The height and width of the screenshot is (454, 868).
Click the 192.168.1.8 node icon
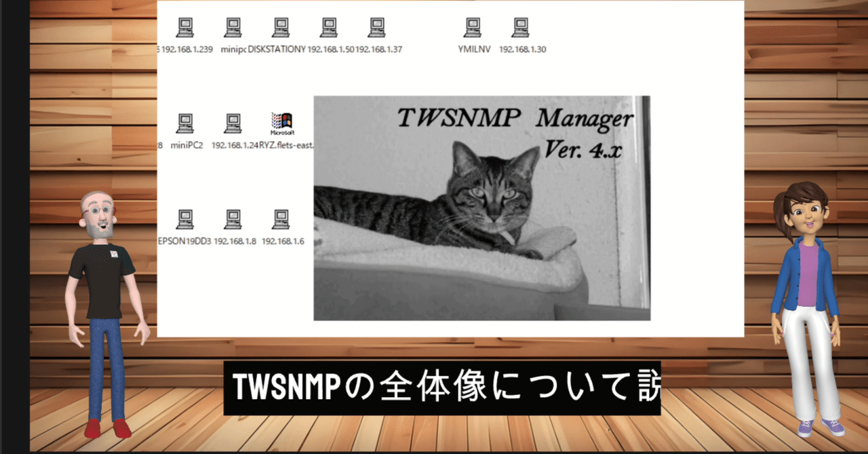(233, 219)
